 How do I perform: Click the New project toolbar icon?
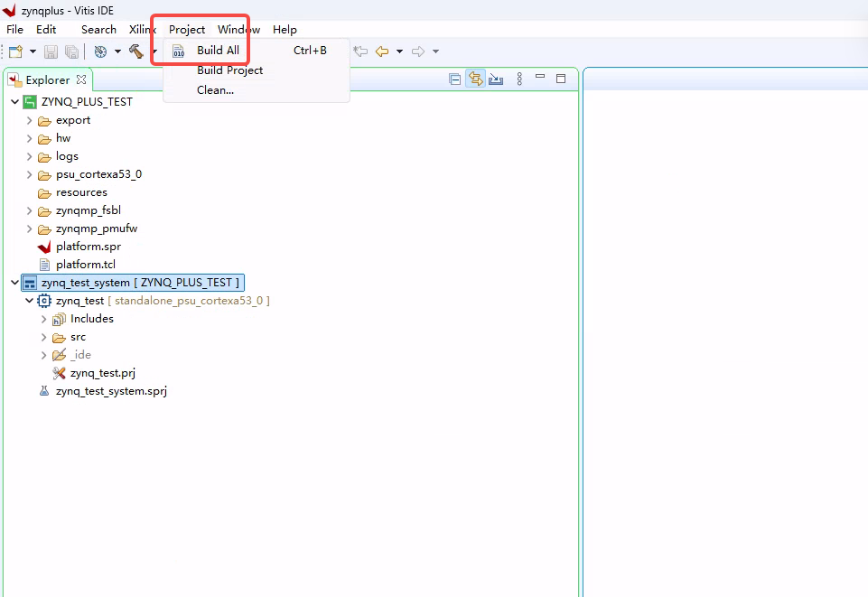pos(16,51)
